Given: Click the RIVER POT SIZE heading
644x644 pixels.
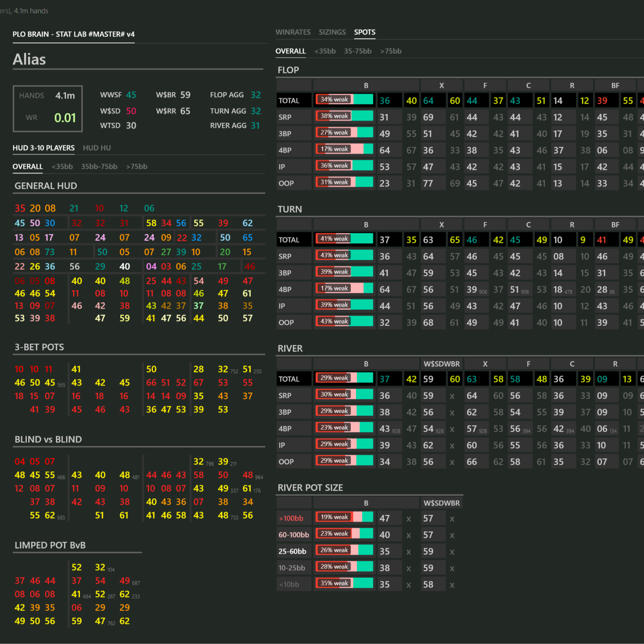Looking at the screenshot, I should click(310, 488).
